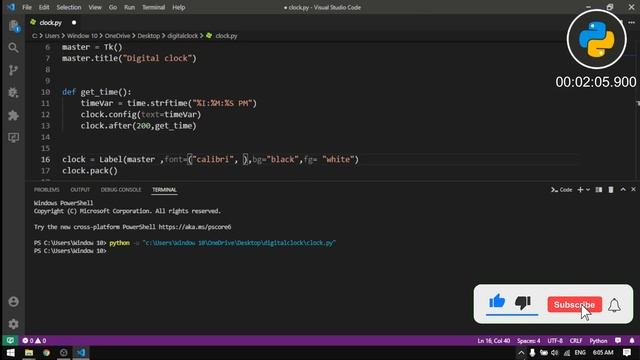The image size is (640, 360).
Task: Click the ENG language indicator in taskbar
Action: point(580,353)
